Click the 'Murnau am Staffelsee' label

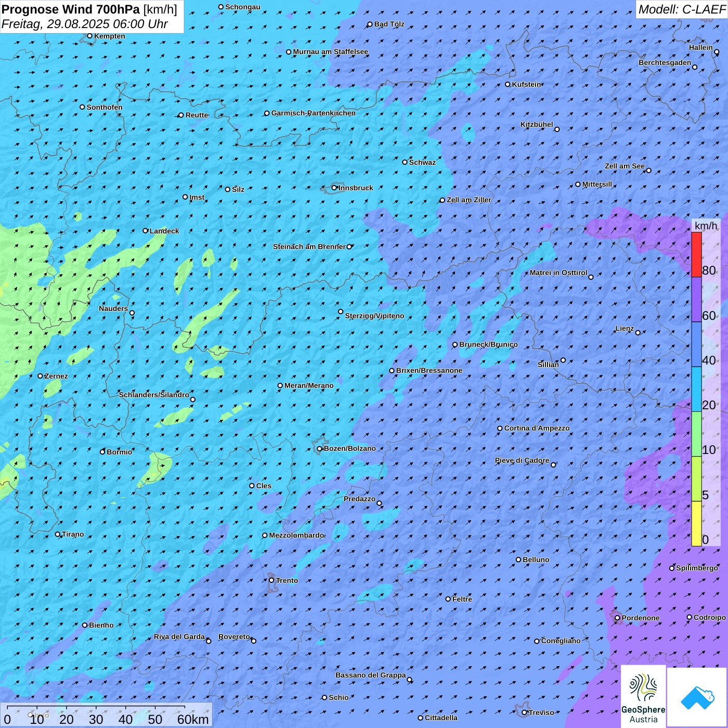[x=331, y=51]
